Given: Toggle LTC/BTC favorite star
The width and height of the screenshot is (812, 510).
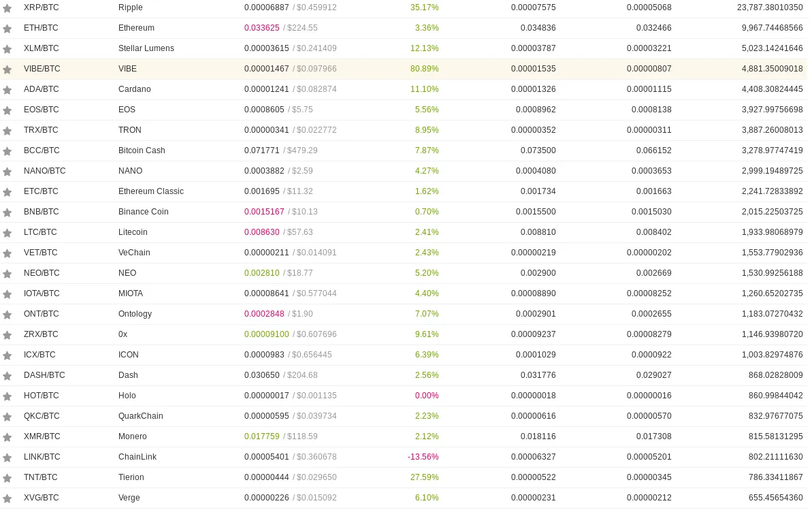Looking at the screenshot, I should pyautogui.click(x=7, y=234).
